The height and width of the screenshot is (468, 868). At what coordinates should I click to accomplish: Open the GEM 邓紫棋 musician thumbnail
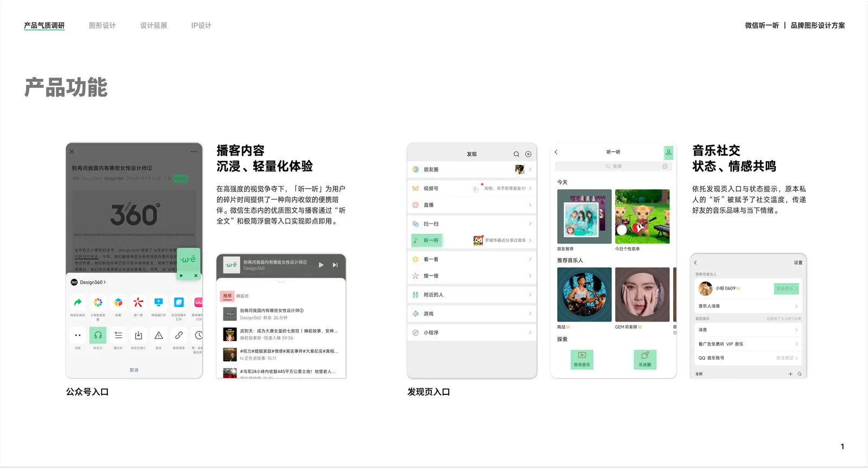(642, 294)
